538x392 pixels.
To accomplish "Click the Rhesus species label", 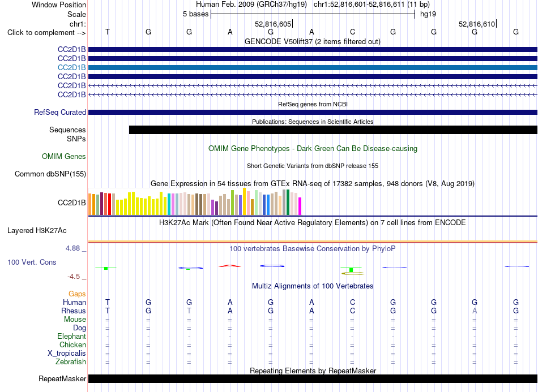I will pos(74,311).
